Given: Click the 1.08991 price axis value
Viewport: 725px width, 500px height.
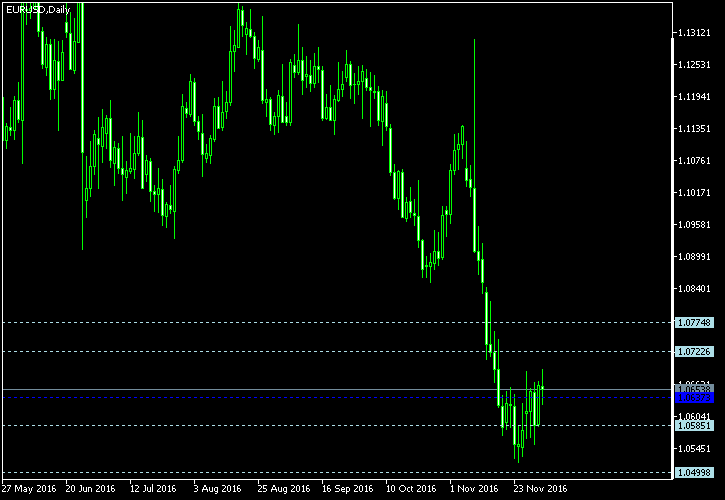Looking at the screenshot, I should (x=694, y=256).
